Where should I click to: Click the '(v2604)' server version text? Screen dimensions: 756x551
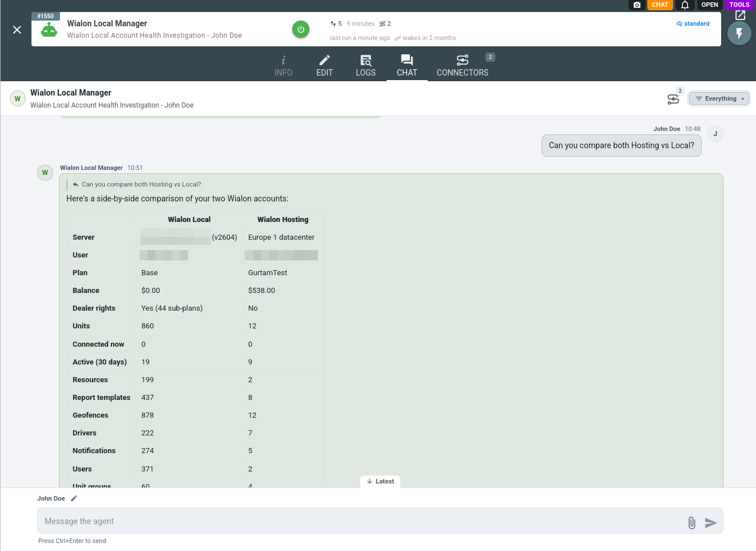tap(224, 237)
